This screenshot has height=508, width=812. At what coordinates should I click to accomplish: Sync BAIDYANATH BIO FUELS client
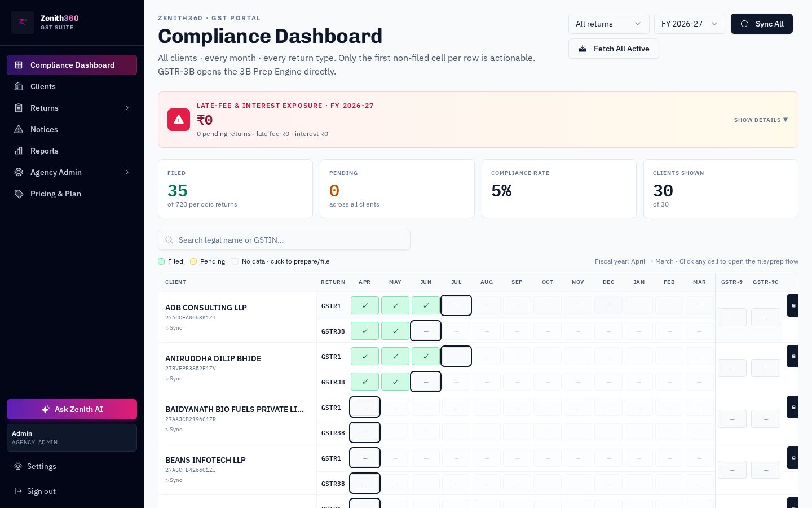click(x=174, y=430)
